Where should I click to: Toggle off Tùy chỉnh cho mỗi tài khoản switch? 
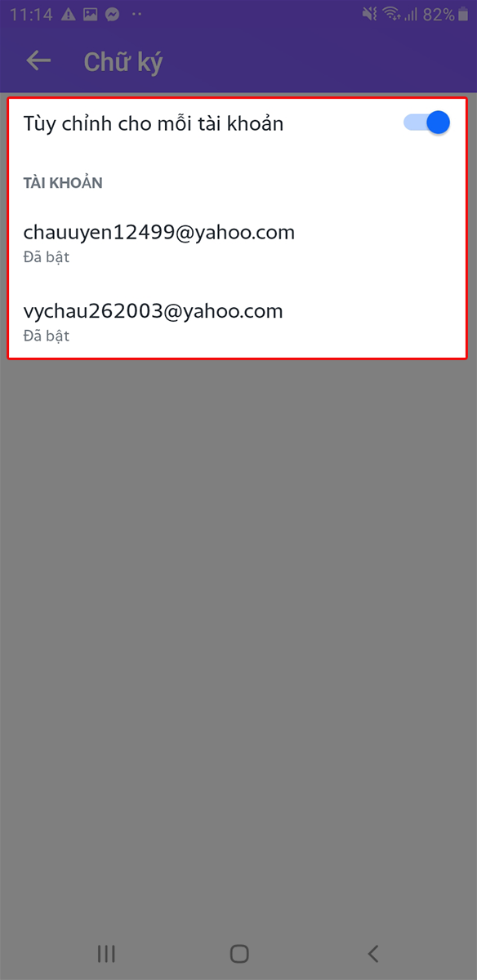coord(426,123)
